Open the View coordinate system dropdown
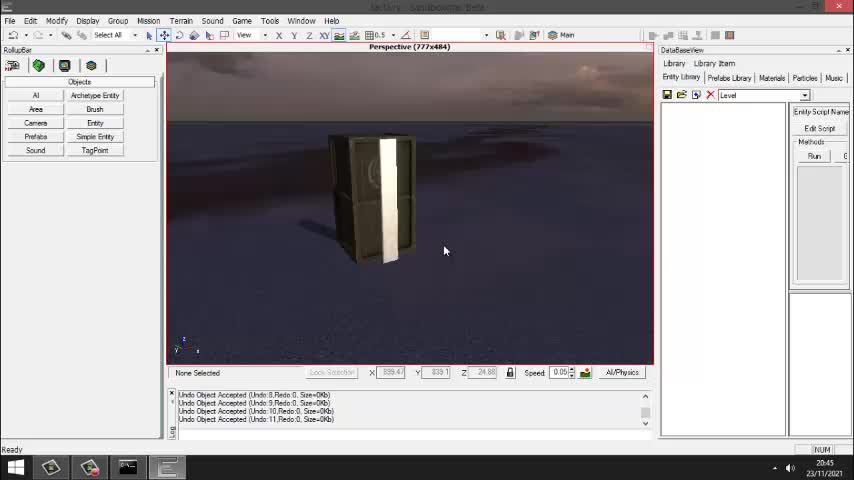 (x=265, y=35)
